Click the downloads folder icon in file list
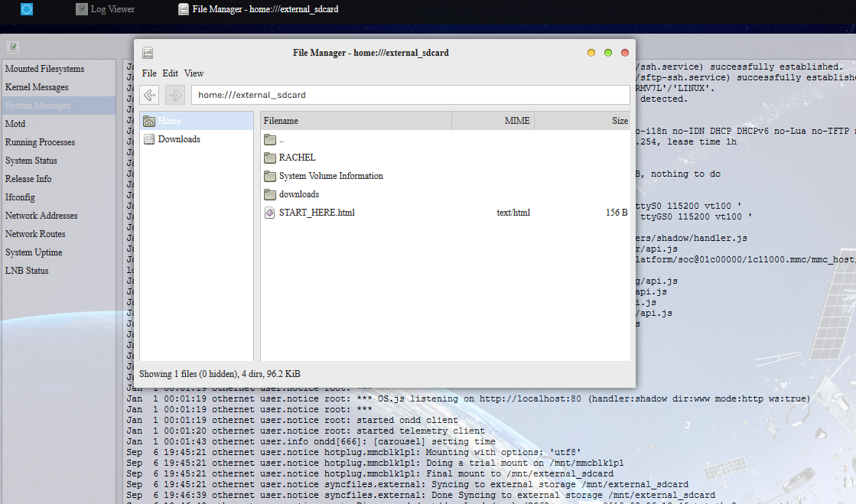This screenshot has width=856, height=504. pos(269,194)
